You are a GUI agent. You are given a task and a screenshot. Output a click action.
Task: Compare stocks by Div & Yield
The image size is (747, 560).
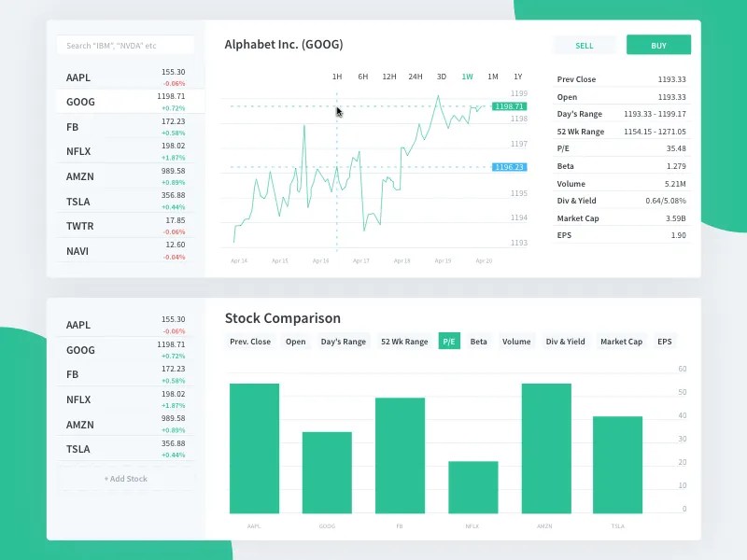click(565, 342)
